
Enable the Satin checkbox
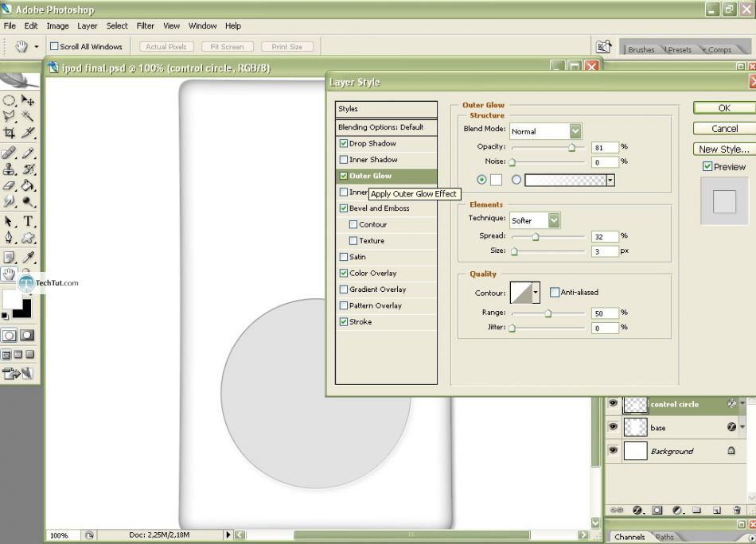[x=343, y=257]
